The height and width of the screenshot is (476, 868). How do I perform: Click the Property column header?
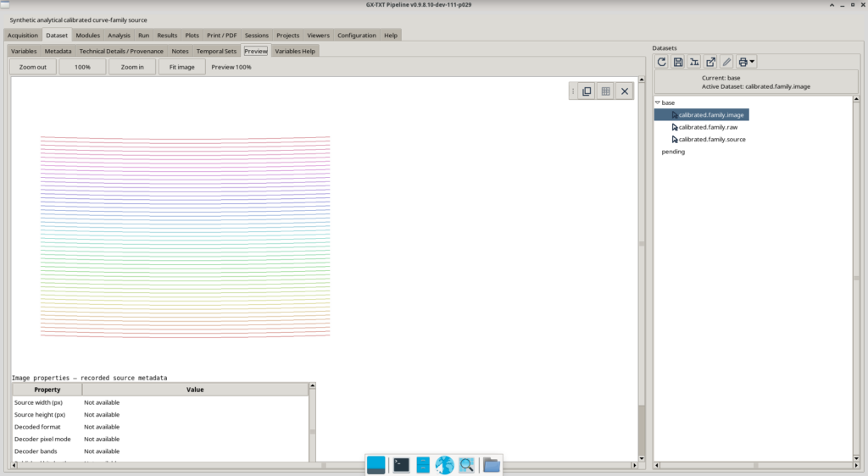point(47,390)
